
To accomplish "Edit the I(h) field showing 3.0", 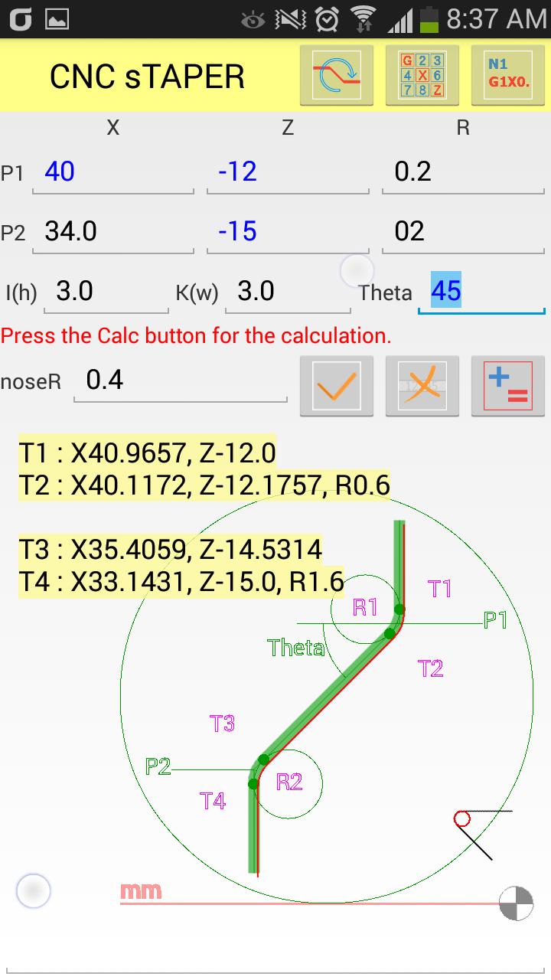I will pos(106,292).
